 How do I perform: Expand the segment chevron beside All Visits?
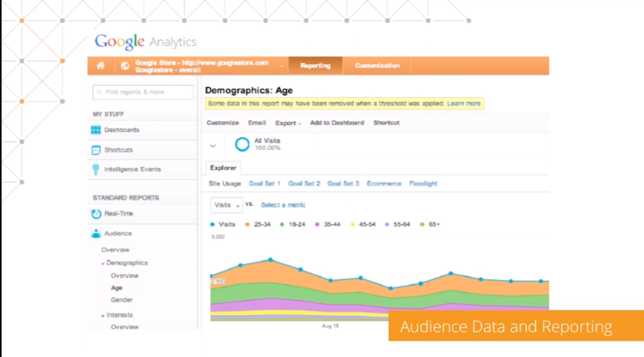[x=212, y=145]
